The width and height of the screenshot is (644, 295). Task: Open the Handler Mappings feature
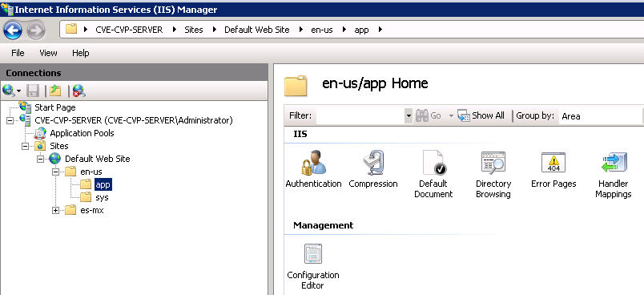[x=614, y=174]
